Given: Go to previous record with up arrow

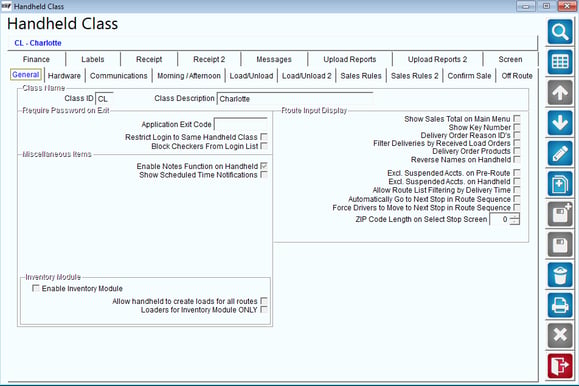Looking at the screenshot, I should coord(560,93).
